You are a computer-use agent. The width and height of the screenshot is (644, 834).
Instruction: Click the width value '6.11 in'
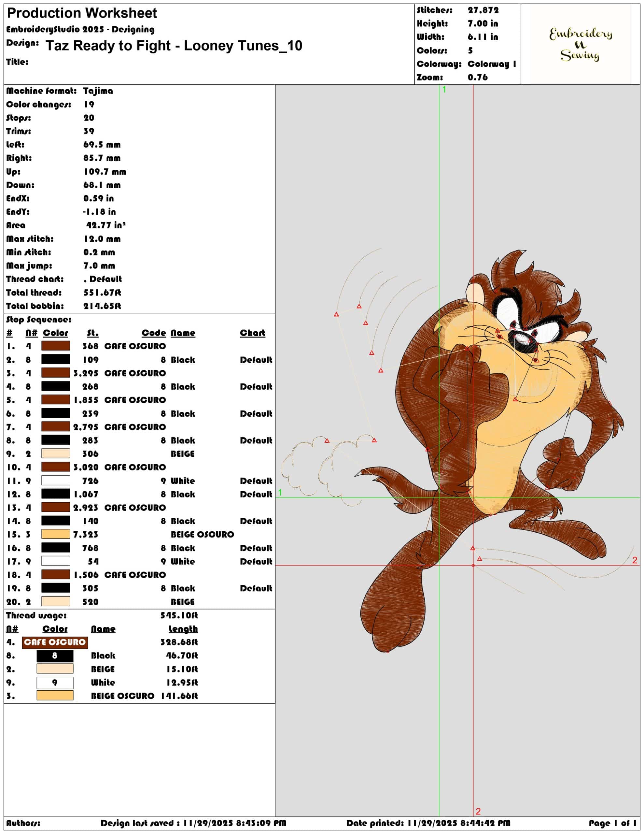pos(483,37)
